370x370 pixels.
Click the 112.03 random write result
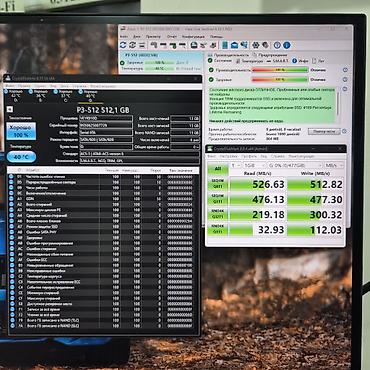pos(315,230)
